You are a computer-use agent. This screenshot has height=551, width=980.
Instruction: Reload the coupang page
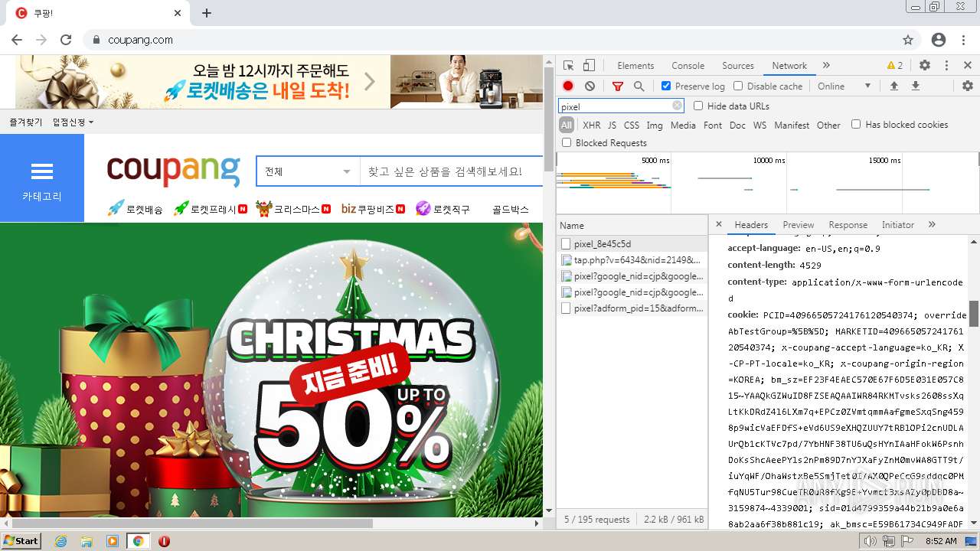click(x=66, y=40)
